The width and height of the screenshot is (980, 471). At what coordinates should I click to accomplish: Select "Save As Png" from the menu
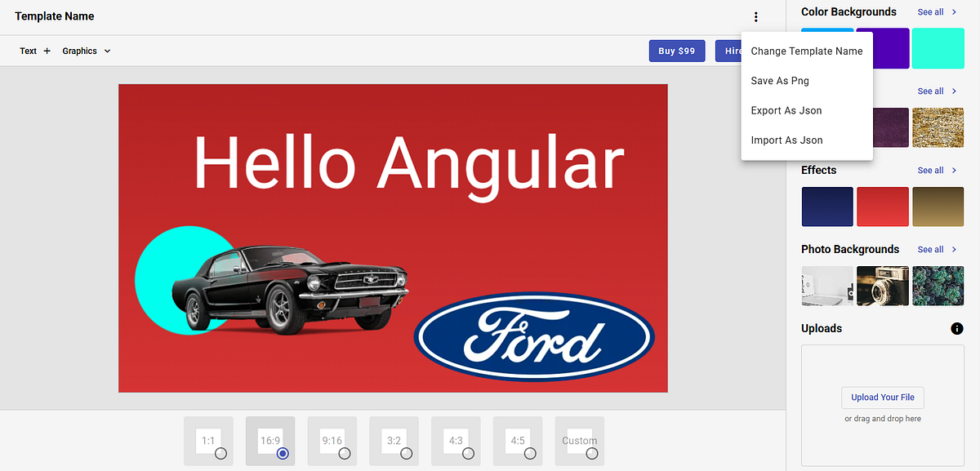[778, 80]
